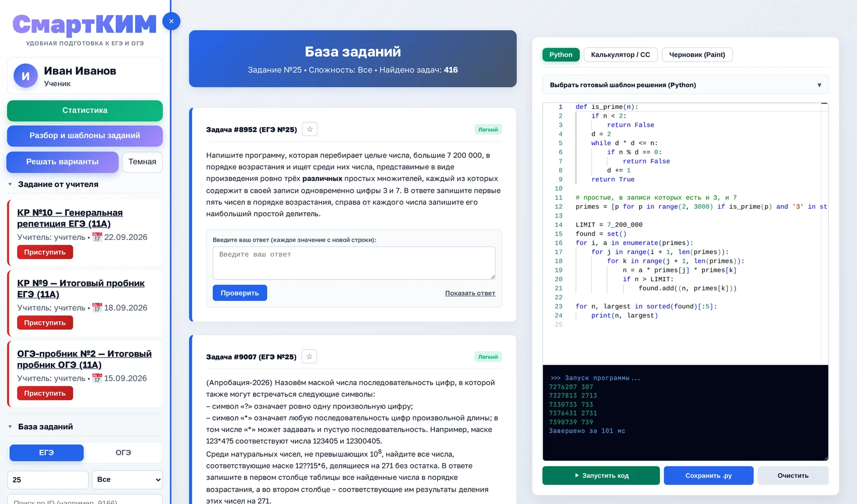Click the Показать ответ link
The height and width of the screenshot is (504, 857).
(x=470, y=293)
